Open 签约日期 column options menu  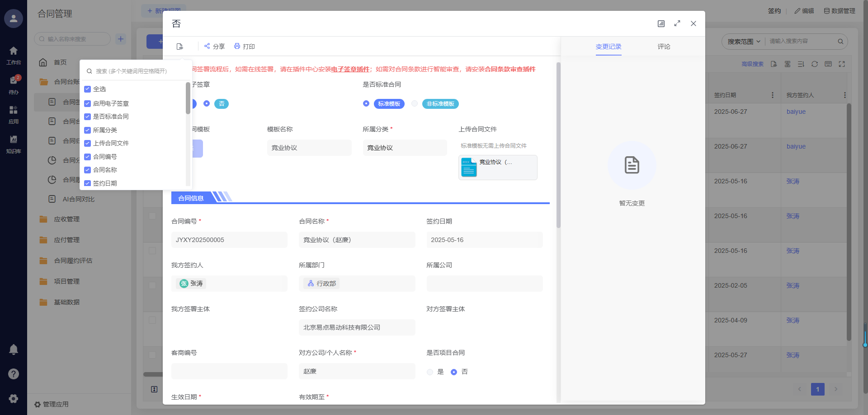[772, 95]
